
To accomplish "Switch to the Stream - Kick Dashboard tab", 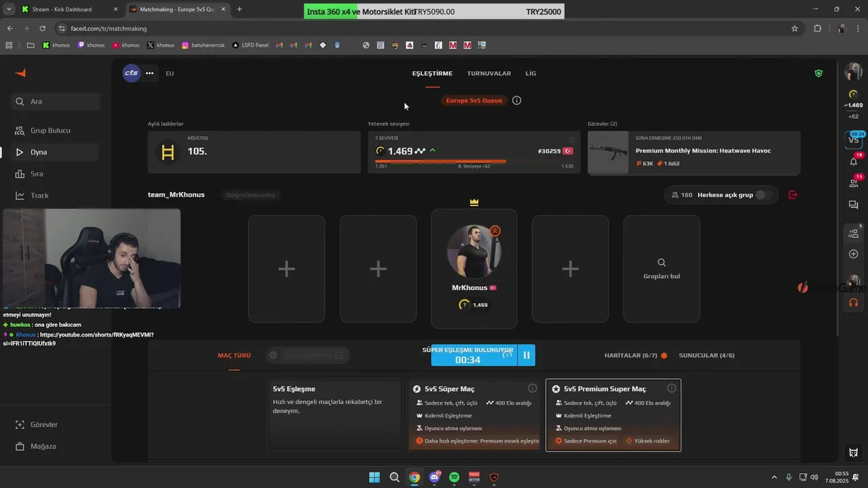I will [x=68, y=9].
